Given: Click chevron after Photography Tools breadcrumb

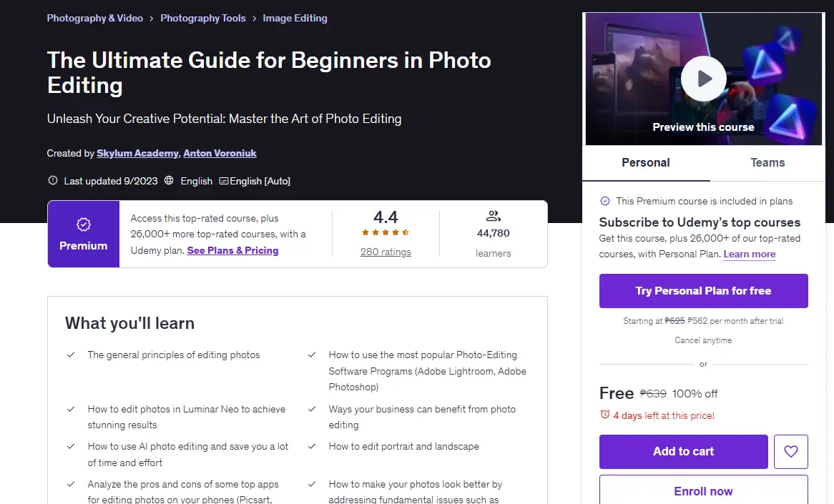Looking at the screenshot, I should click(x=254, y=19).
